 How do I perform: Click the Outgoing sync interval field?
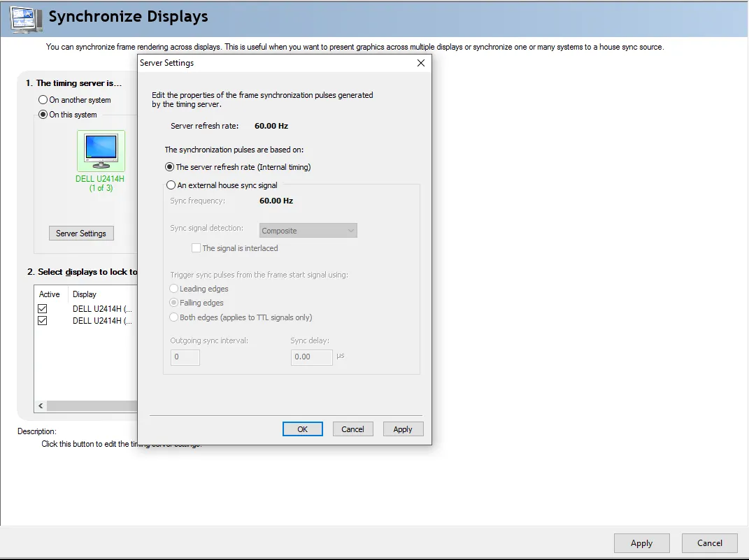click(x=185, y=357)
